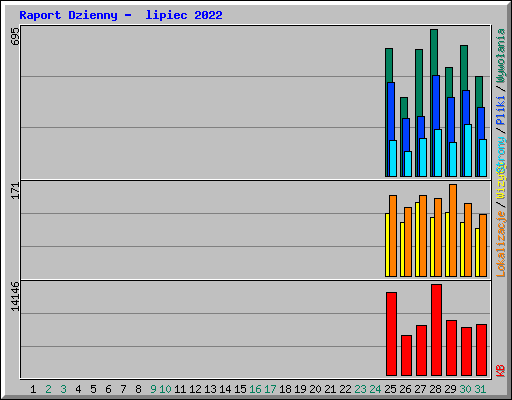Click day 30 on the x-axis
Viewport: 512px width, 400px height.
(465, 389)
